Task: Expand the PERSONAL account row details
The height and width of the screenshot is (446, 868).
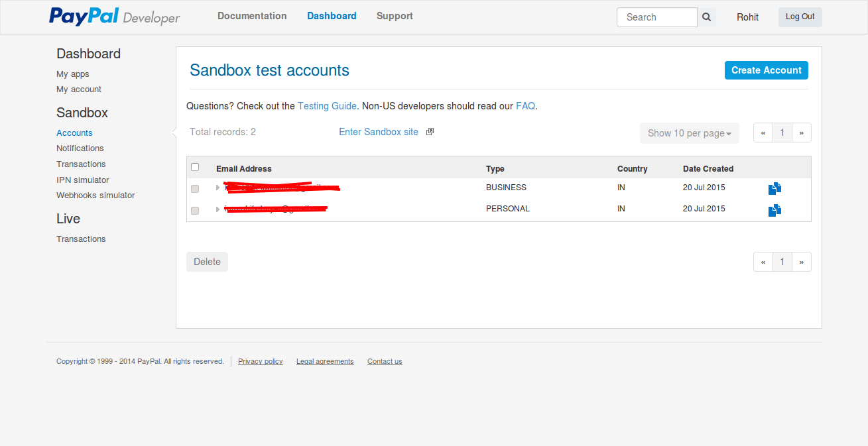Action: 217,209
